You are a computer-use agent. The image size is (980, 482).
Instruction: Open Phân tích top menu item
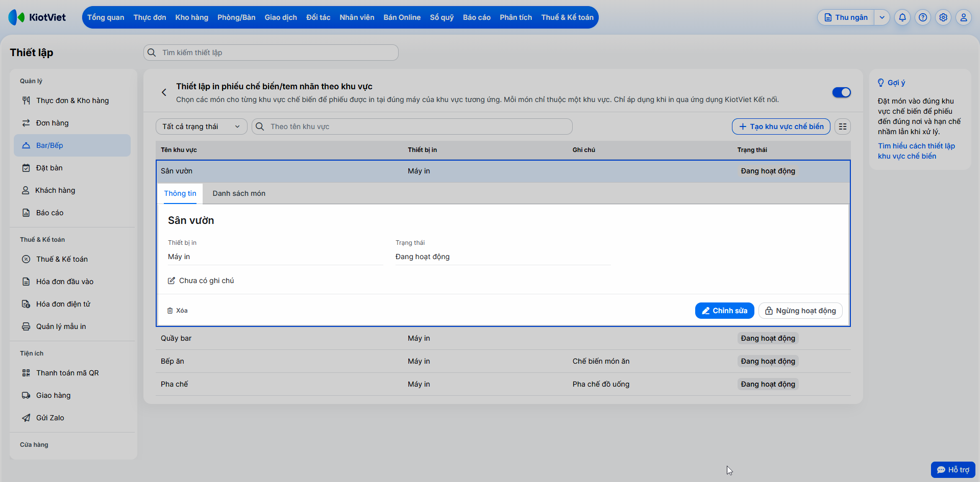516,17
